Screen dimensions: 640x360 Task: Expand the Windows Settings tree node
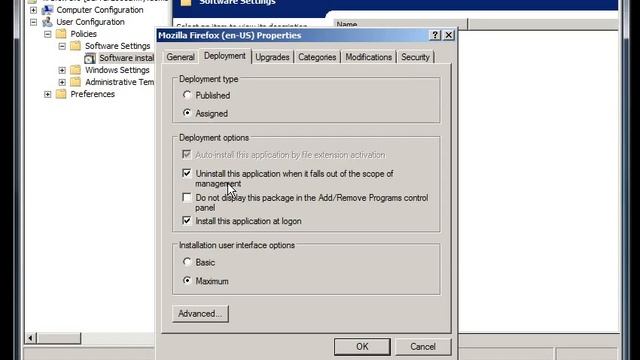(62, 70)
